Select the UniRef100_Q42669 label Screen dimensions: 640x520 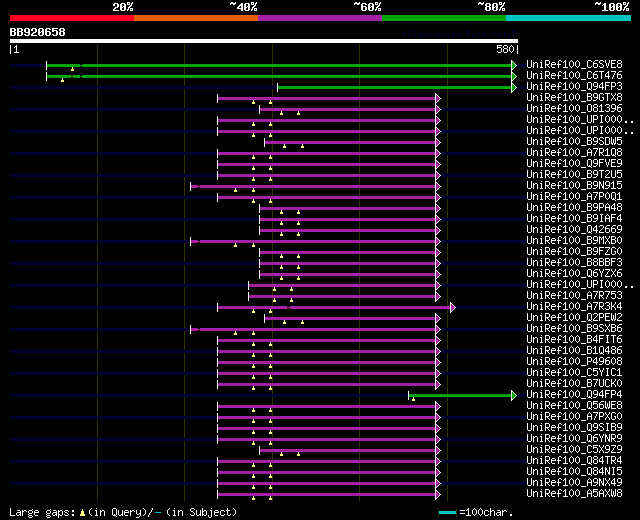[x=574, y=229]
